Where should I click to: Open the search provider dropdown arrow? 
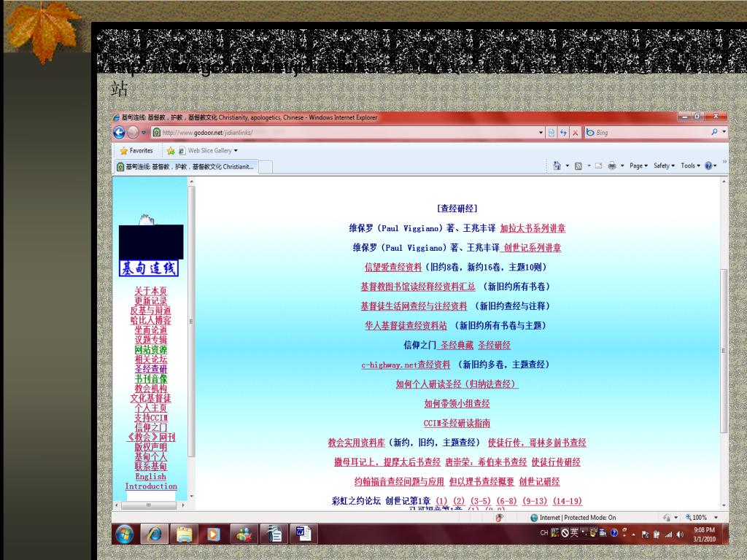coord(724,132)
